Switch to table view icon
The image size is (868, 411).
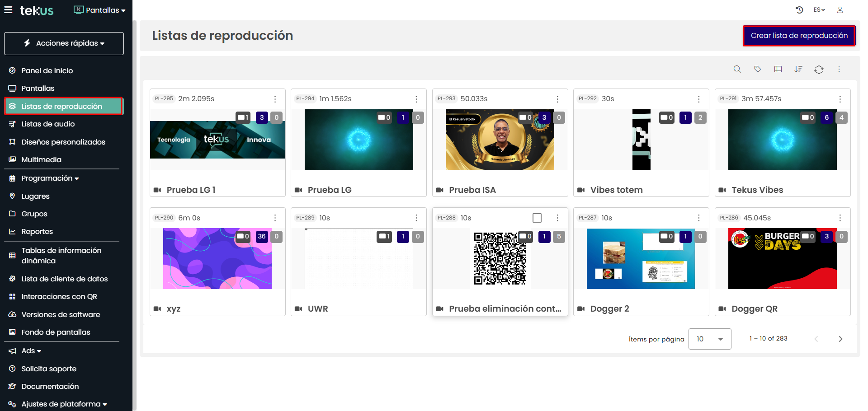(778, 69)
